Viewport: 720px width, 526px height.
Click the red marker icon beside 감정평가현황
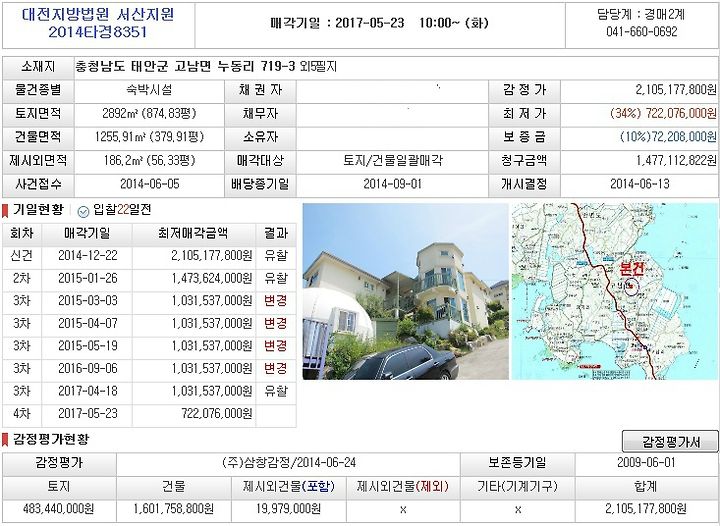point(5,440)
